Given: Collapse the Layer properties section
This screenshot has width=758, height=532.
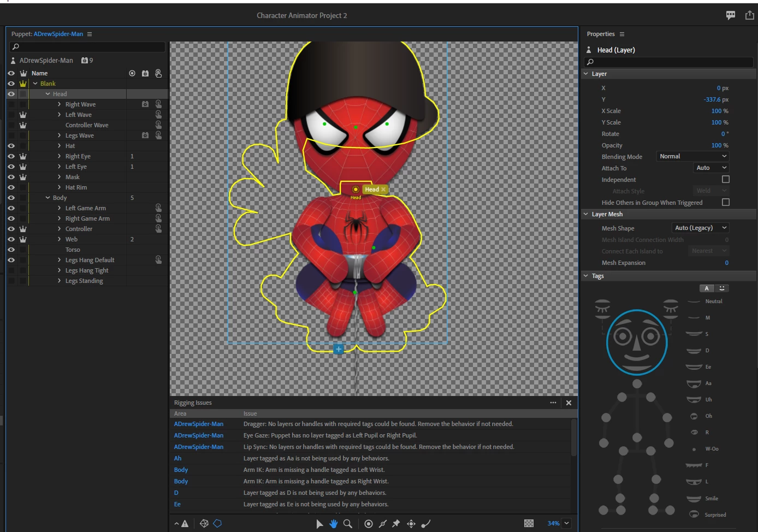Looking at the screenshot, I should tap(586, 74).
